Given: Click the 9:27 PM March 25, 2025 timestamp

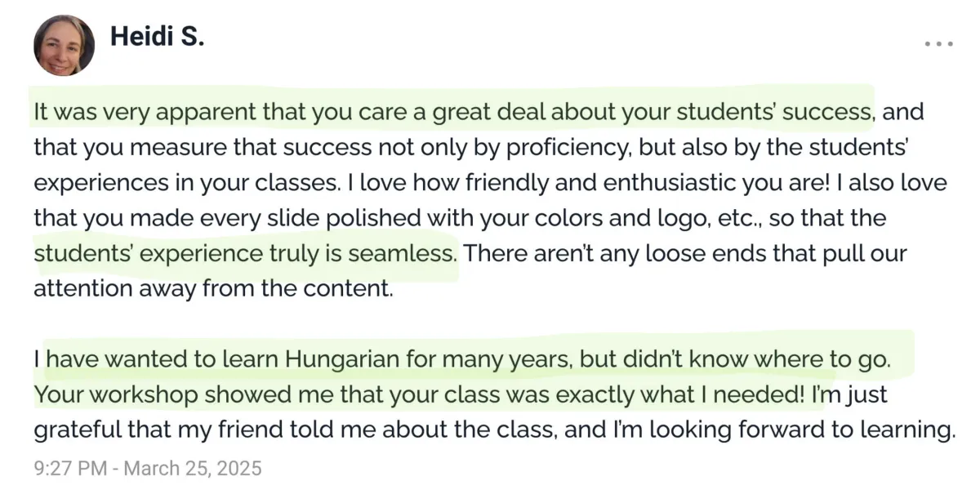Looking at the screenshot, I should coord(148,468).
